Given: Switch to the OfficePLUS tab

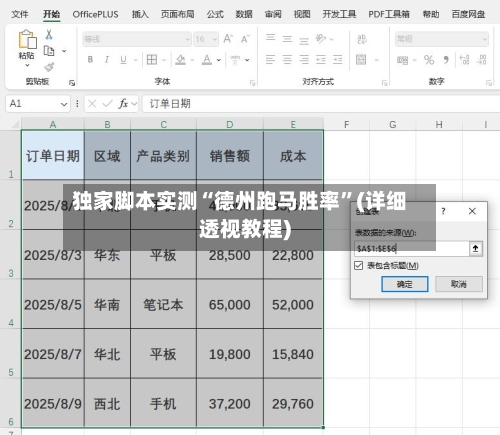Looking at the screenshot, I should [95, 14].
